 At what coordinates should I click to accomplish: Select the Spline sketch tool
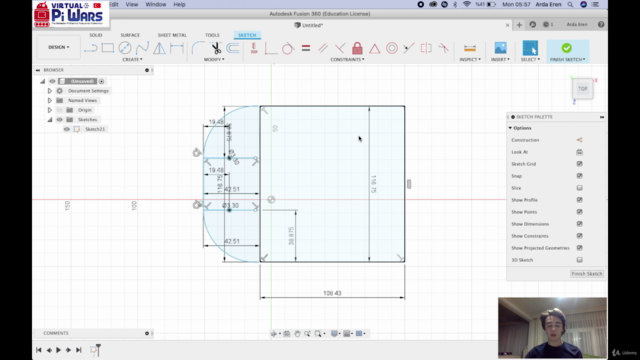coord(142,48)
